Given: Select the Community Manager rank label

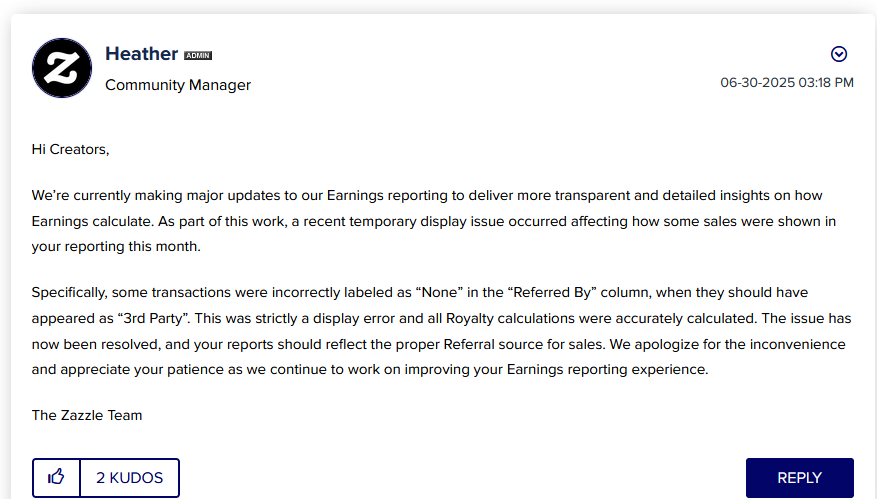Looking at the screenshot, I should [178, 85].
